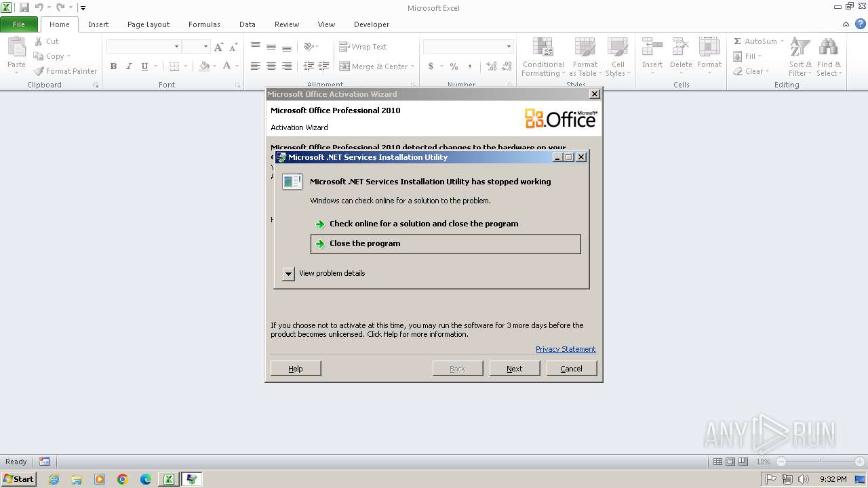868x488 pixels.
Task: Open the Fill dropdown
Action: [749, 56]
